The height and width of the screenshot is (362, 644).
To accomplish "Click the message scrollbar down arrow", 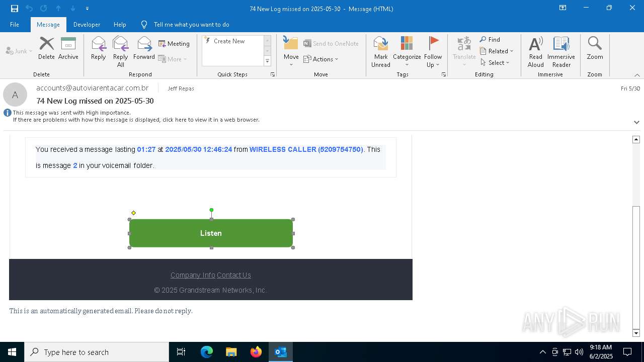I will [636, 333].
